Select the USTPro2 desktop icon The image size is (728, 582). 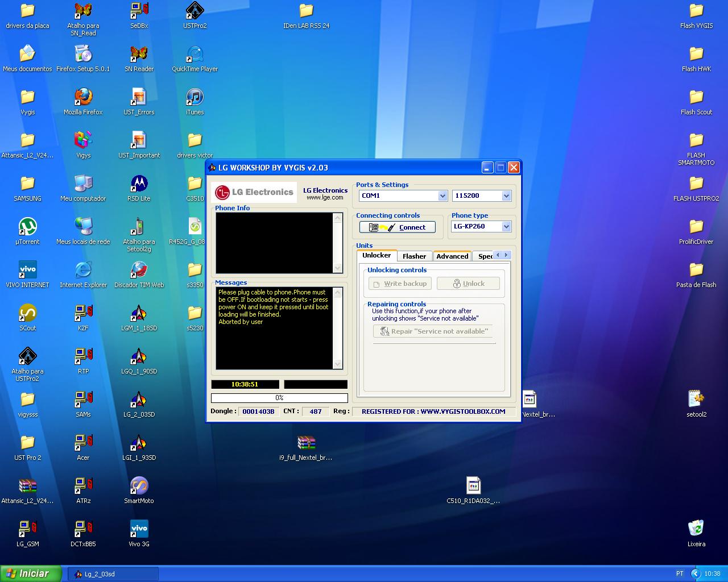[195, 15]
